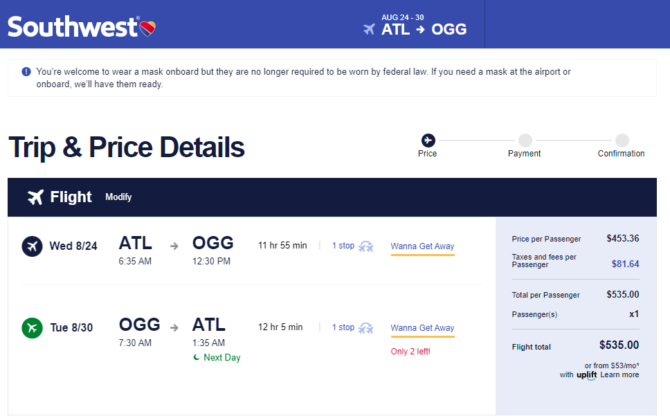Open Wanna Get Away fare on return flight
This screenshot has height=416, width=670.
422,328
